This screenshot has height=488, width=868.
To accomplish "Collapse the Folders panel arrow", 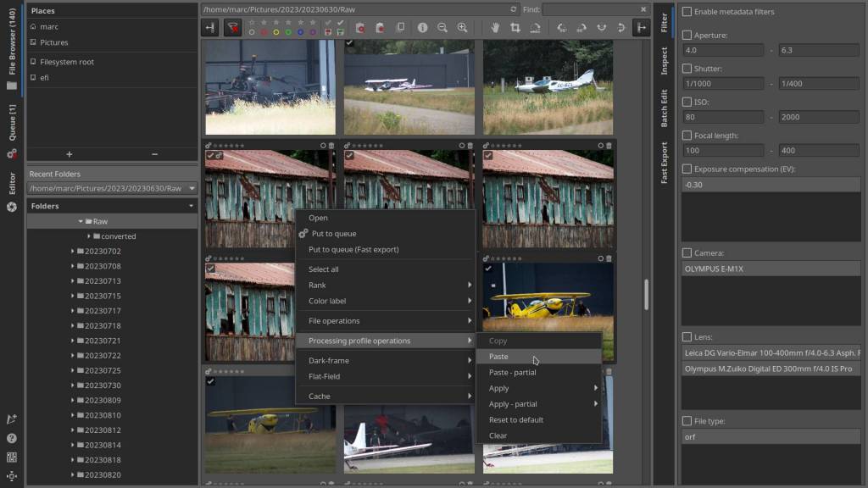I will click(191, 206).
